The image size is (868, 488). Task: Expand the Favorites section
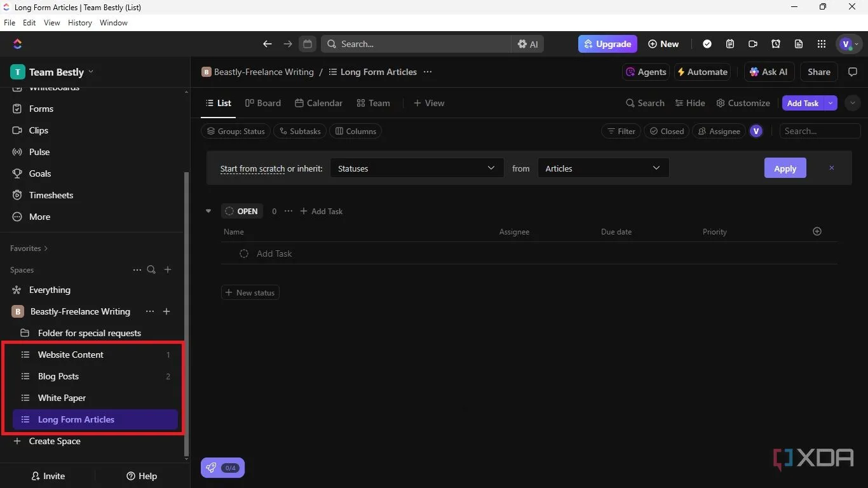(29, 248)
